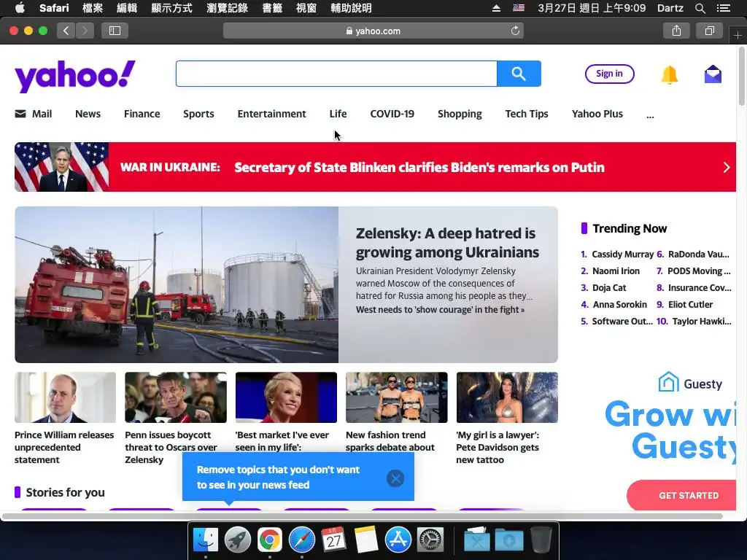Open App Store from the Dock
The image size is (747, 560).
(398, 540)
